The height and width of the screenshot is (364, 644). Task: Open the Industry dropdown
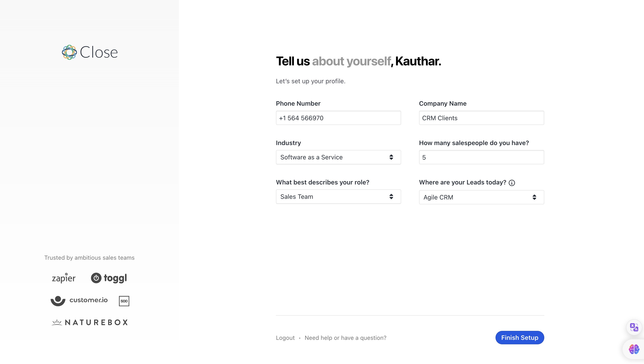pyautogui.click(x=338, y=157)
